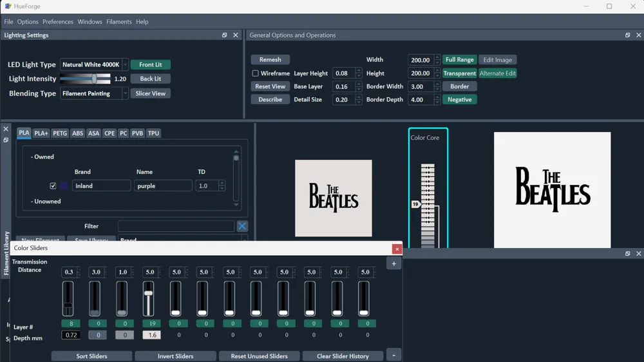Image resolution: width=644 pixels, height=362 pixels.
Task: Close the General Options and Operations panel
Action: (x=638, y=35)
